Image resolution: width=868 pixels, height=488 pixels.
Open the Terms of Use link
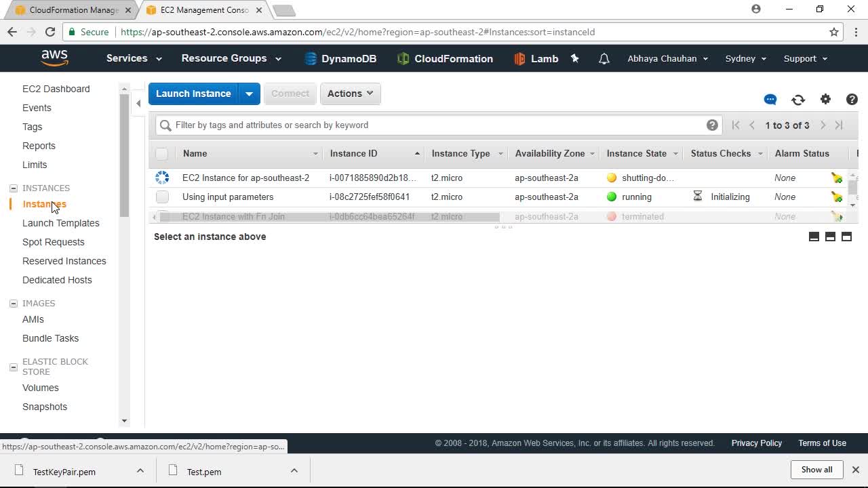click(822, 443)
